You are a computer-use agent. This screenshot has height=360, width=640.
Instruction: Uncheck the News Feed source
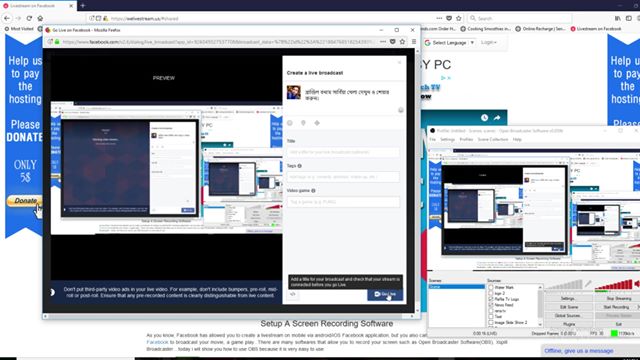[491, 305]
